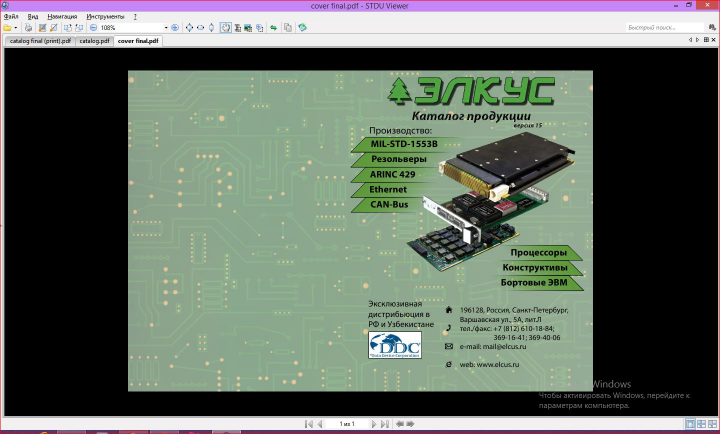Screen dimensions: 720x434
Task: Click the Каталог продукции heading
Action: [471, 116]
